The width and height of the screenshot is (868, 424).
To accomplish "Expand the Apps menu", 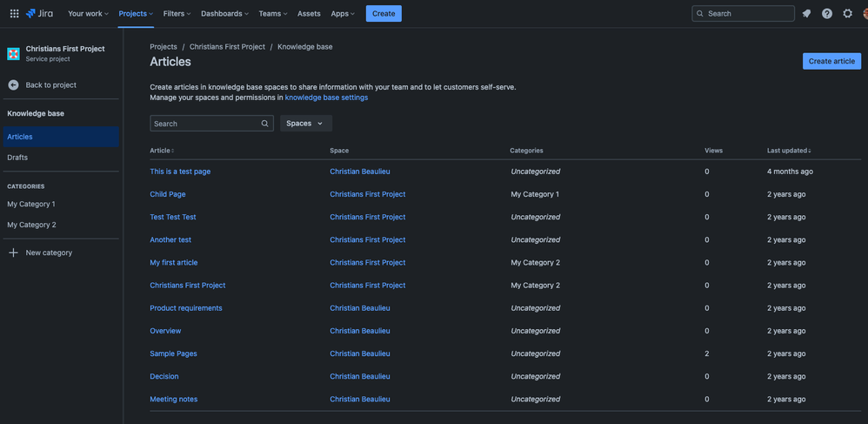I will (343, 13).
